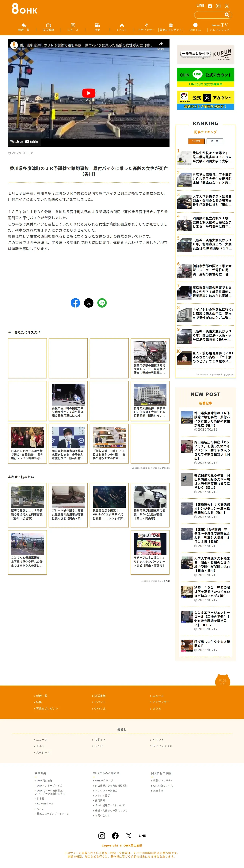Share article on LINE

coord(102,303)
